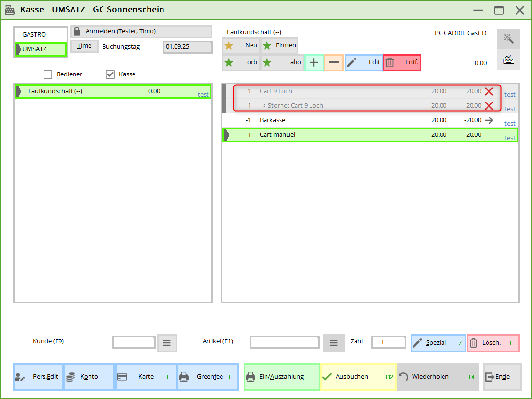Enable the Bediener checkbox

[48, 74]
